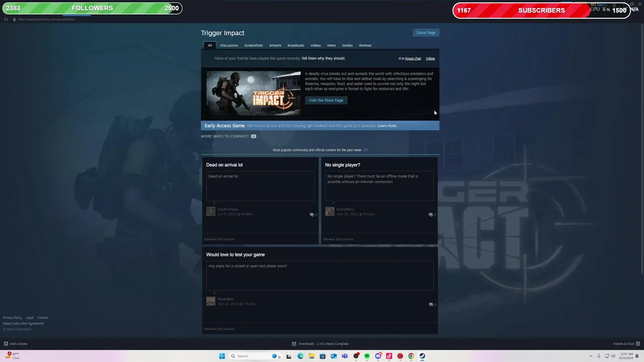Open 'No single player?' discussion title

(x=343, y=165)
